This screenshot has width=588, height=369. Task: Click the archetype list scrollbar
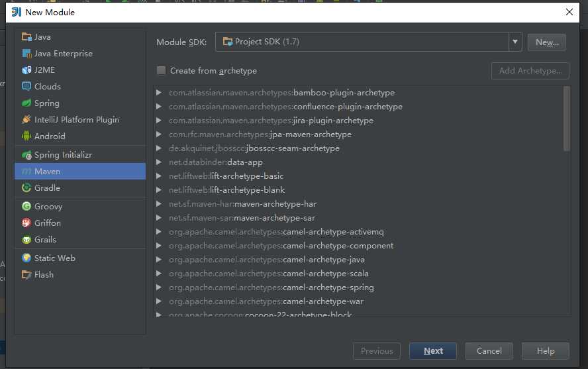point(566,119)
